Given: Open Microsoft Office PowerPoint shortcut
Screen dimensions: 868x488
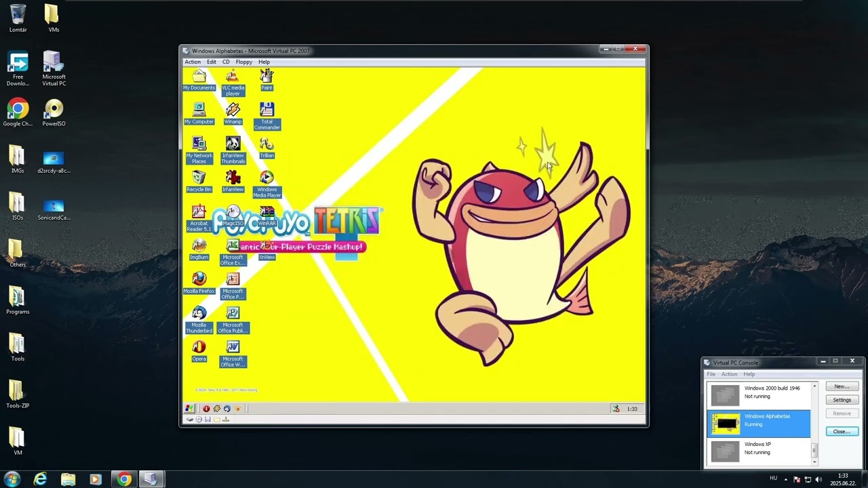Looking at the screenshot, I should tap(233, 286).
